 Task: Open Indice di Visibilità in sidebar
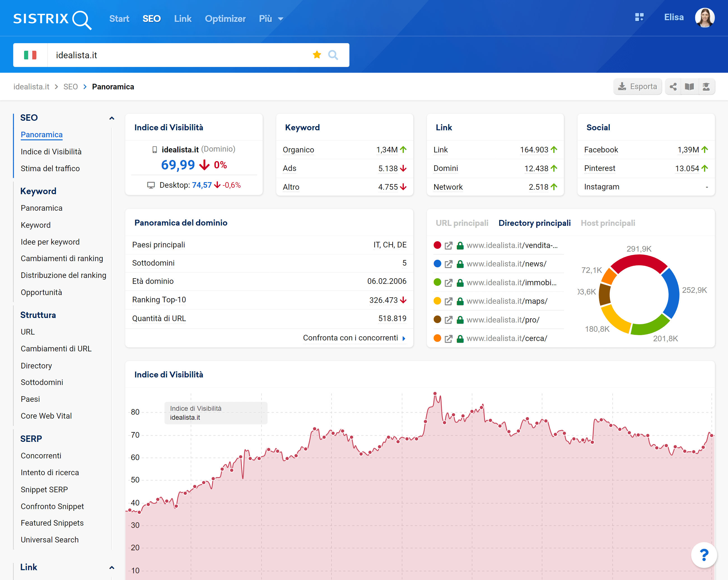51,152
